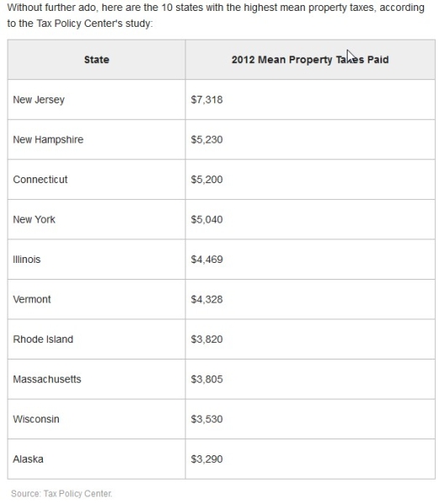Click the $4,328 amount
Screen dimensions: 445x504
[x=207, y=299]
